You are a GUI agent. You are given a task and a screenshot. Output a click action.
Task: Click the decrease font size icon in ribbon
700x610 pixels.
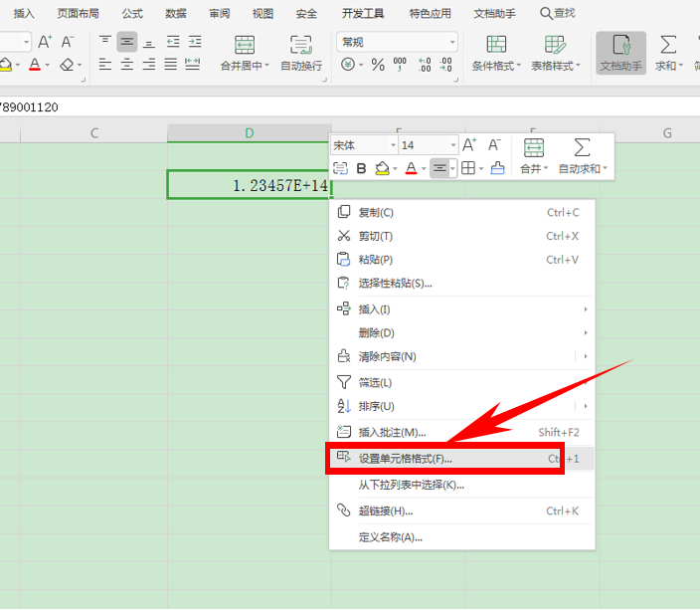[68, 42]
